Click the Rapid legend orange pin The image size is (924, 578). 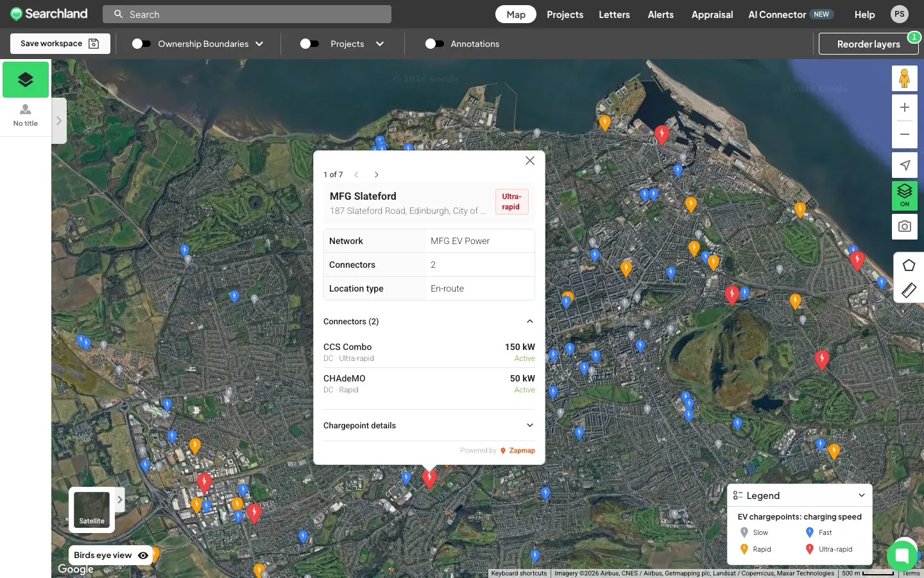(x=744, y=549)
